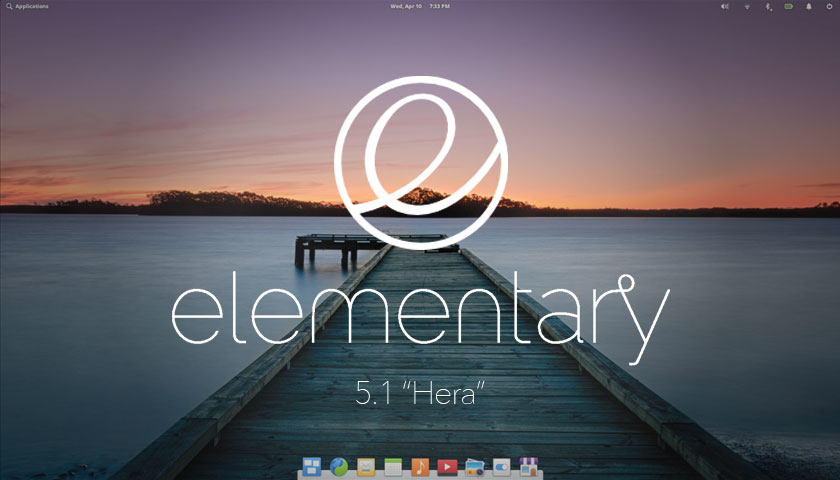Open the date and time indicator
840x480 pixels.
[420, 6]
